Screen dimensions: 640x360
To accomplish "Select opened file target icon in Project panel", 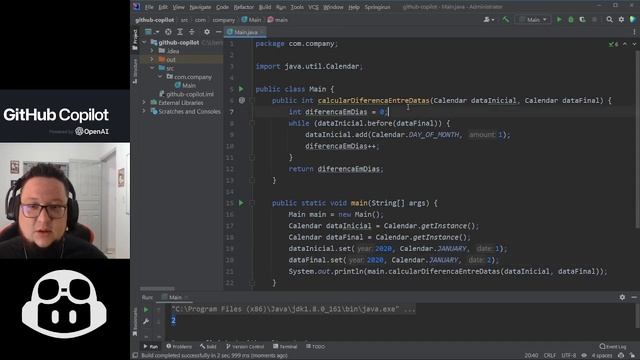I will [x=168, y=31].
